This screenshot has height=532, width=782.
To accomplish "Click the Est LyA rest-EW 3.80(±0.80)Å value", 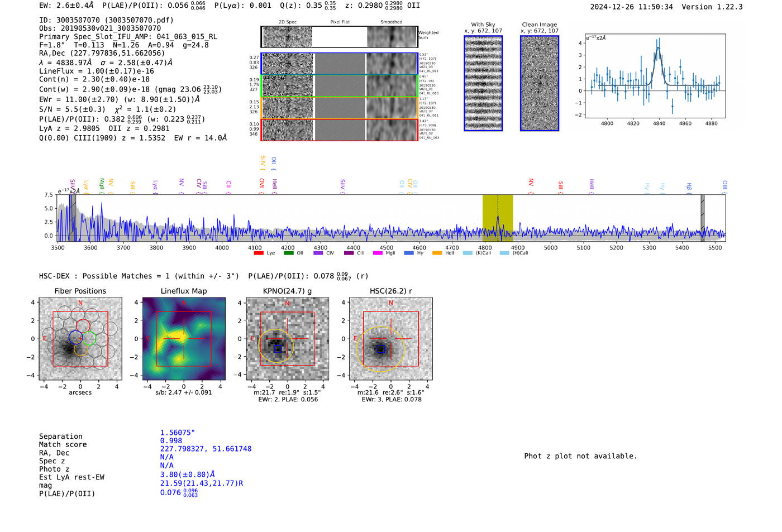I will [x=188, y=475].
